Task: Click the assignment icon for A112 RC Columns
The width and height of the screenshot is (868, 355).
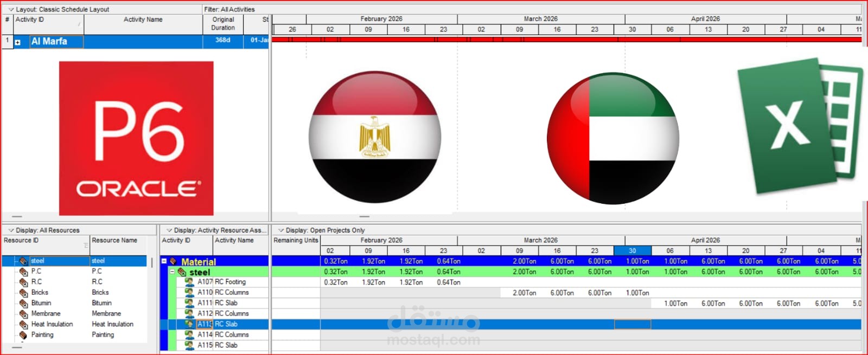Action: (189, 314)
